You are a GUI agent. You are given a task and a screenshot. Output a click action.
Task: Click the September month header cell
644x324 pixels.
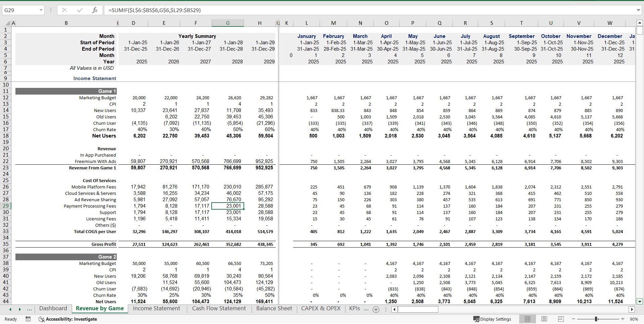coord(522,36)
